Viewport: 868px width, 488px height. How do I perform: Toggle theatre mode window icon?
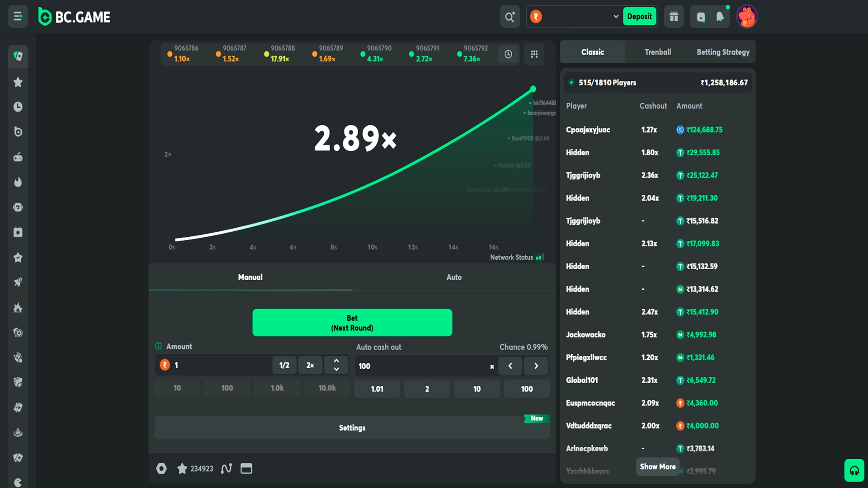tap(246, 469)
